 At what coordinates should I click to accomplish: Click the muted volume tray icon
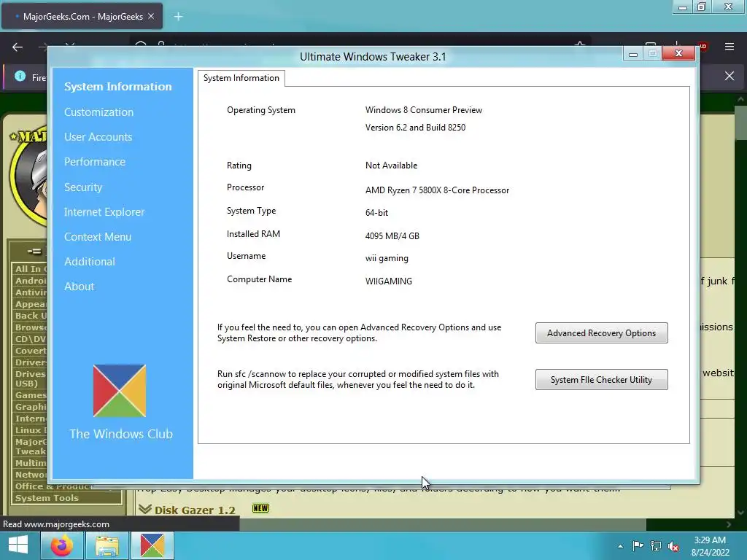pyautogui.click(x=673, y=546)
